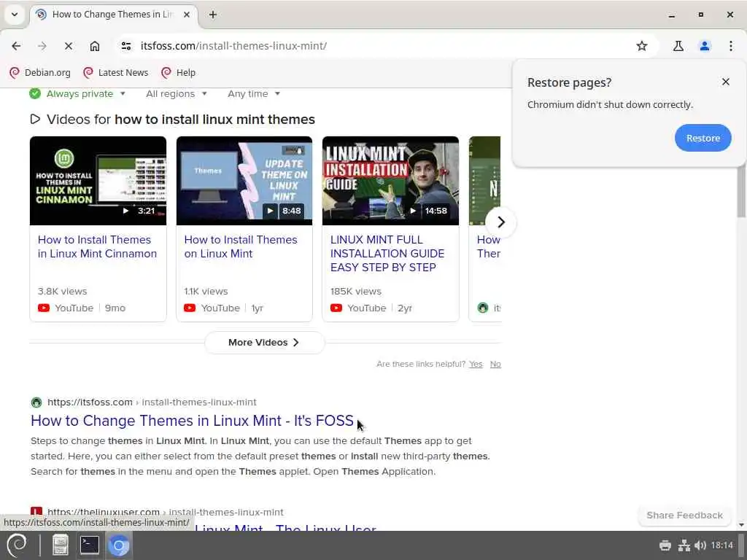Open 'How to Install Themes in Linux Mint Cinnamon'
The height and width of the screenshot is (560, 747).
point(97,246)
